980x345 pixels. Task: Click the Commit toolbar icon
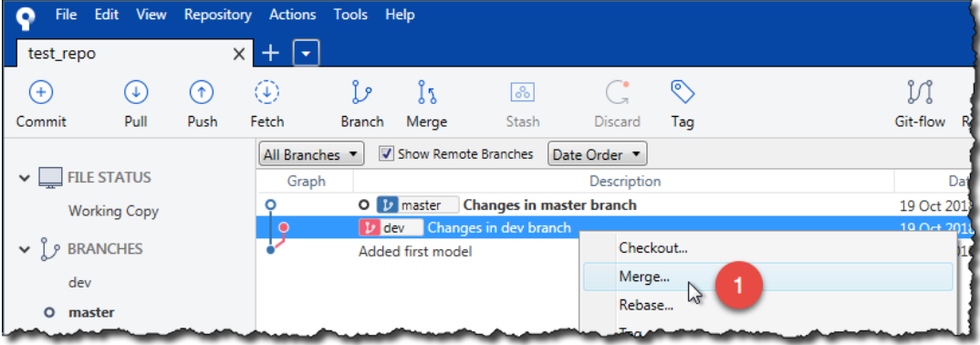pos(41,93)
